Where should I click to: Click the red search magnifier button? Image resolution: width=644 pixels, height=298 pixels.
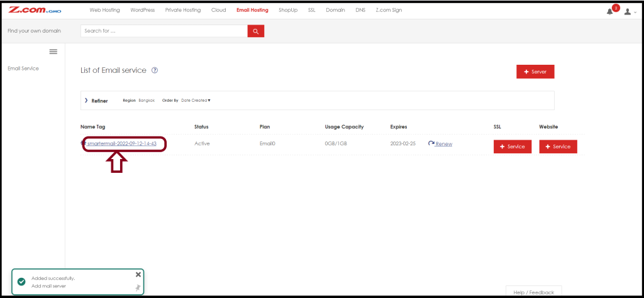[x=255, y=31]
